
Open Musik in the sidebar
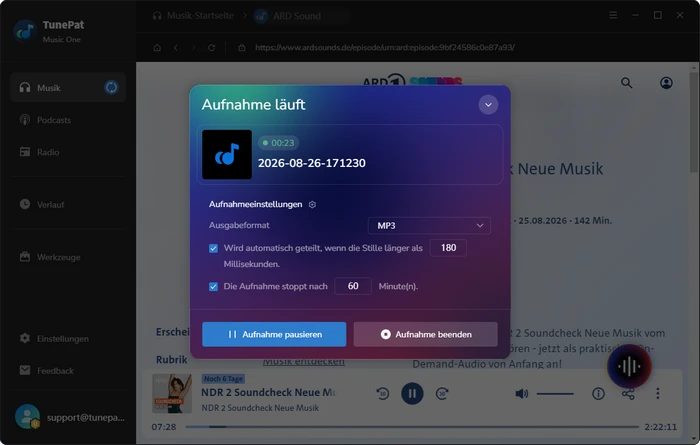pyautogui.click(x=68, y=87)
